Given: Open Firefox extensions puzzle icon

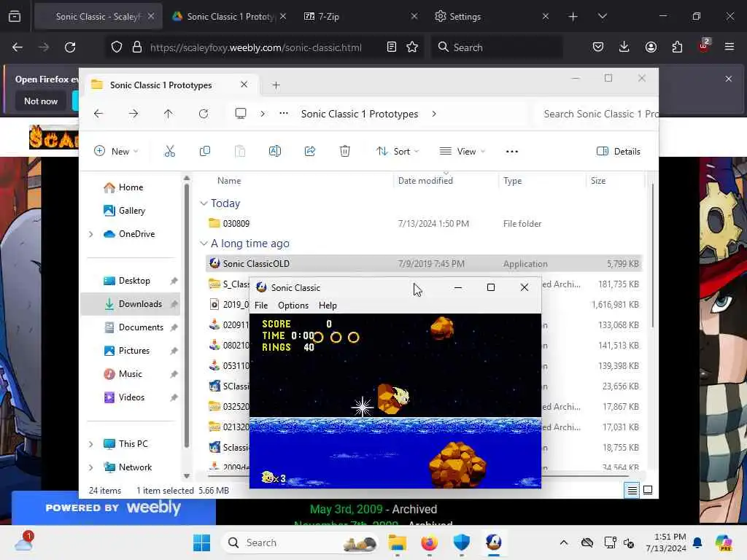Looking at the screenshot, I should point(677,47).
